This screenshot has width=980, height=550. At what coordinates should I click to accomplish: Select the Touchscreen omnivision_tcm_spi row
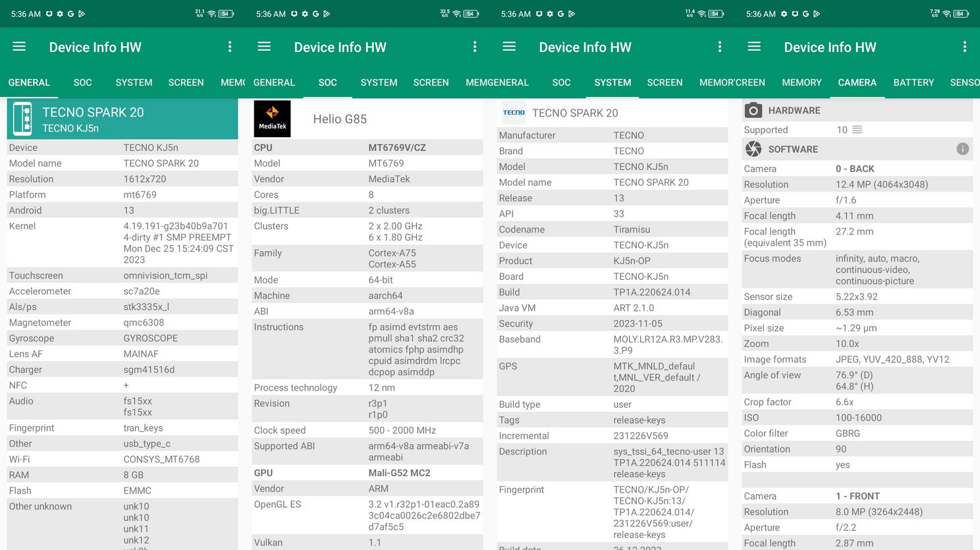click(122, 275)
